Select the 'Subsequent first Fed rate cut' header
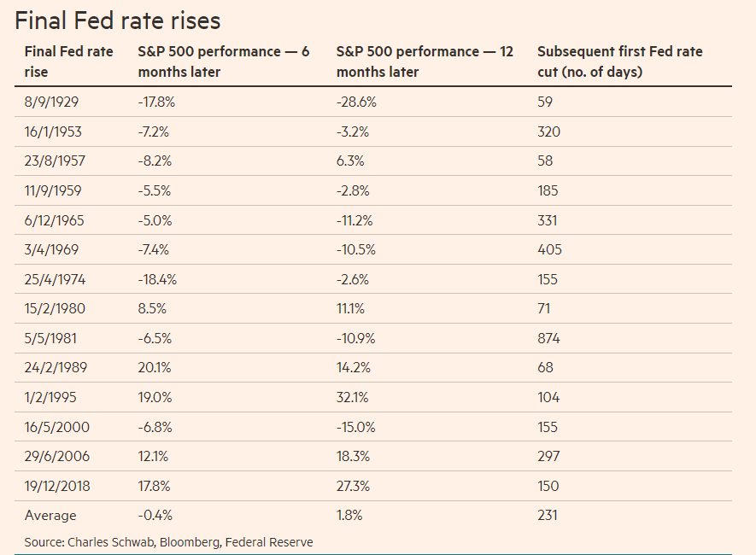This screenshot has width=756, height=555. pos(620,61)
